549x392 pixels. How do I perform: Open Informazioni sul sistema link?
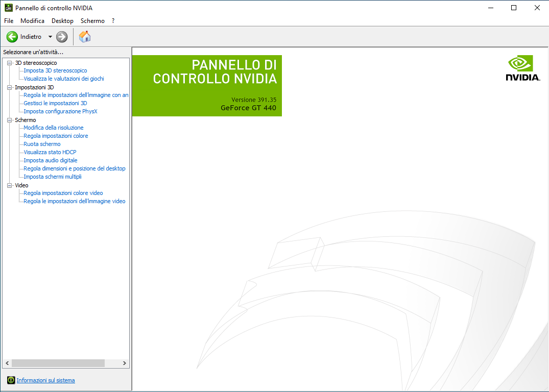click(x=45, y=380)
